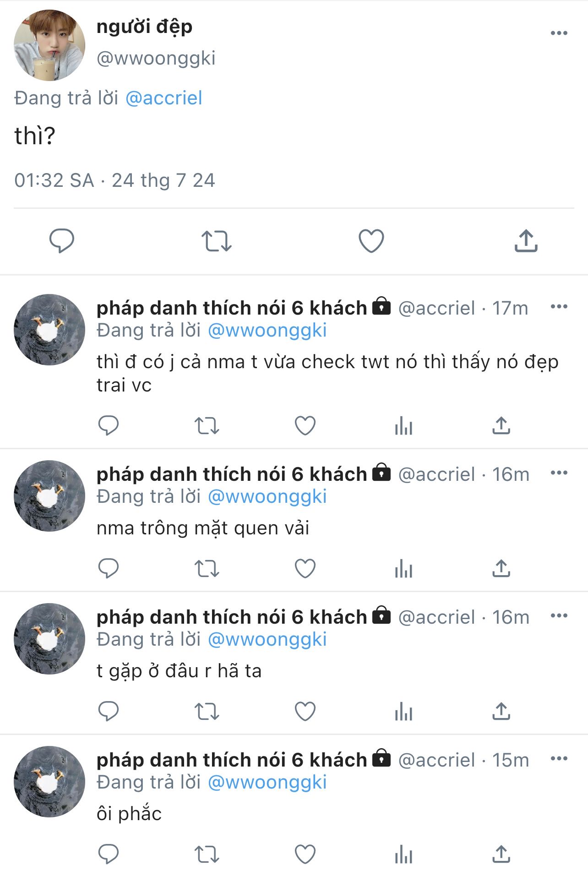Viewport: 588px width, 876px height.
Task: Like the 'nma trông mặt quen vải' reply
Action: tap(305, 569)
